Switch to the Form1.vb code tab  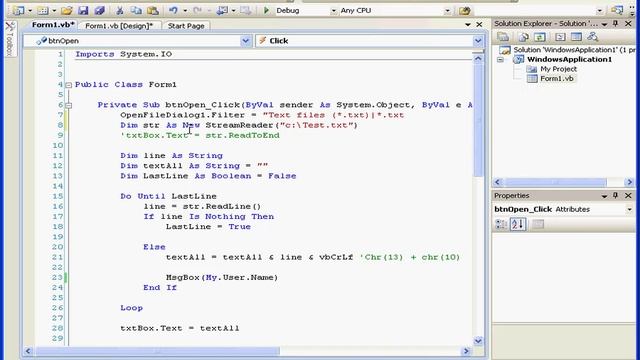(x=53, y=25)
